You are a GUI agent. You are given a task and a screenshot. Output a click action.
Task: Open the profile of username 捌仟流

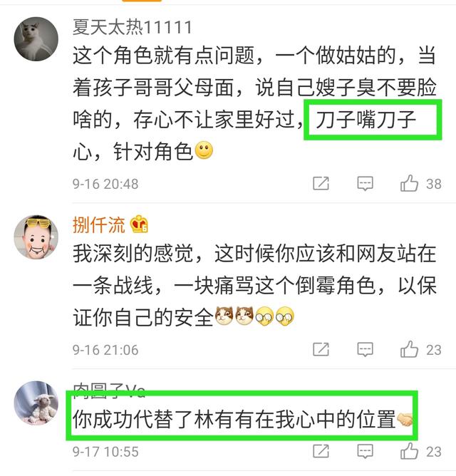98,224
